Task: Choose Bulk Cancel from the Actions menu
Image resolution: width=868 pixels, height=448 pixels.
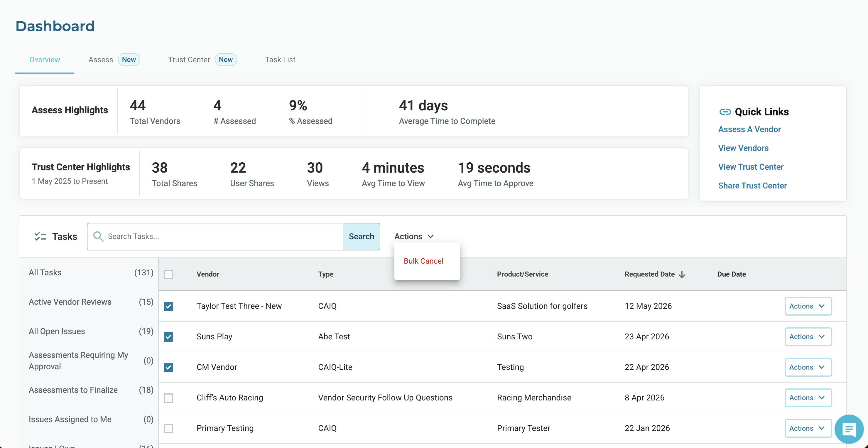Action: pyautogui.click(x=423, y=261)
